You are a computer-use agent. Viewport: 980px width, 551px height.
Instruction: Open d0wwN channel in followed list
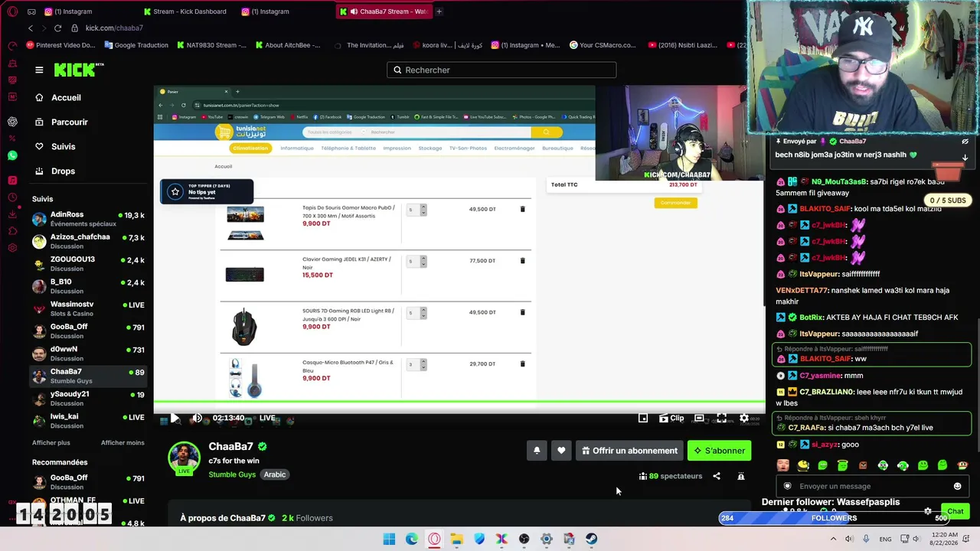click(x=89, y=354)
